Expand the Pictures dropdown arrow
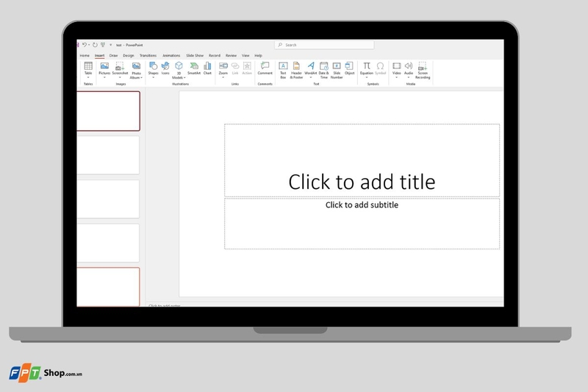588x392 pixels. (104, 78)
